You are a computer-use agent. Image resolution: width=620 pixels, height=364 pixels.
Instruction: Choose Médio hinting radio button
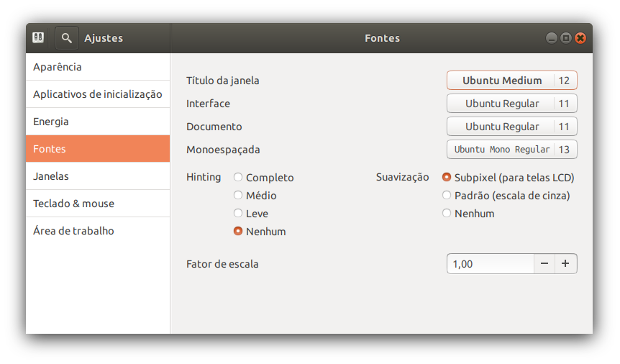238,196
